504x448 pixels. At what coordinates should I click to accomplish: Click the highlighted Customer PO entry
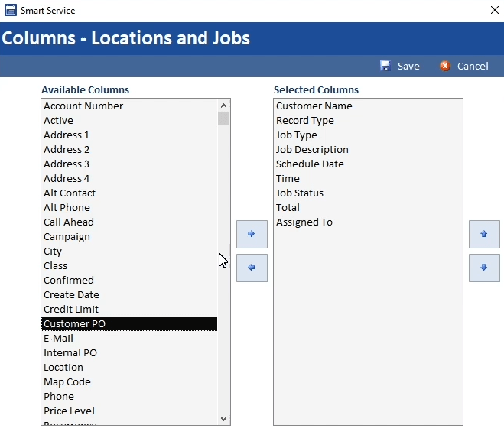click(x=129, y=323)
